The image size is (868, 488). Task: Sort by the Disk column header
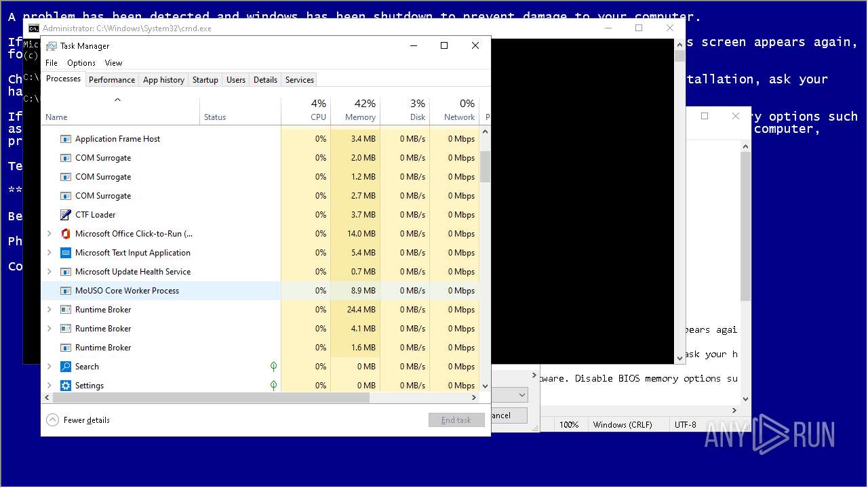click(405, 110)
